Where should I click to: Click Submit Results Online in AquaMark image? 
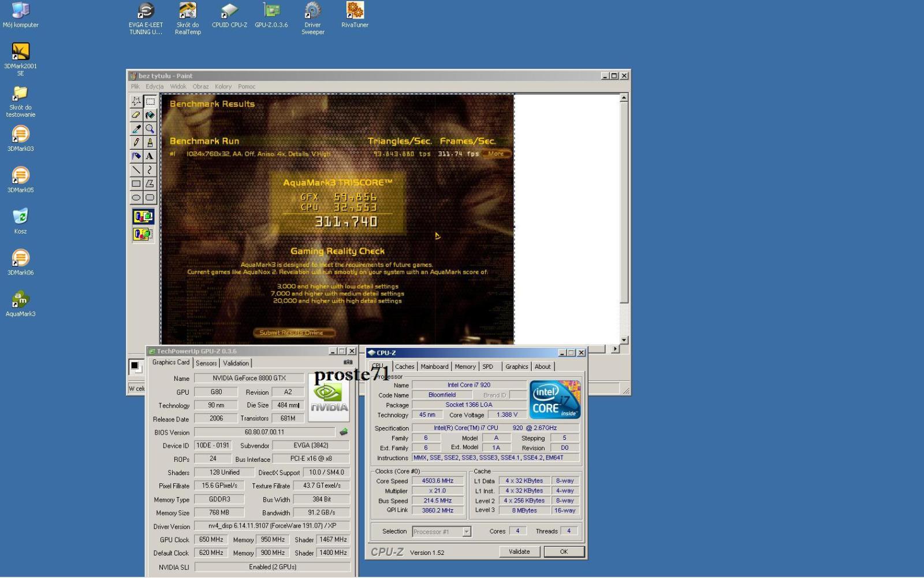pos(295,332)
